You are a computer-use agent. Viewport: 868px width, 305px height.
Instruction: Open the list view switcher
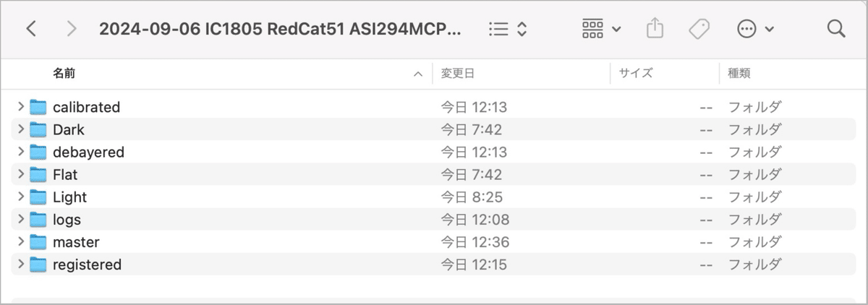point(507,29)
